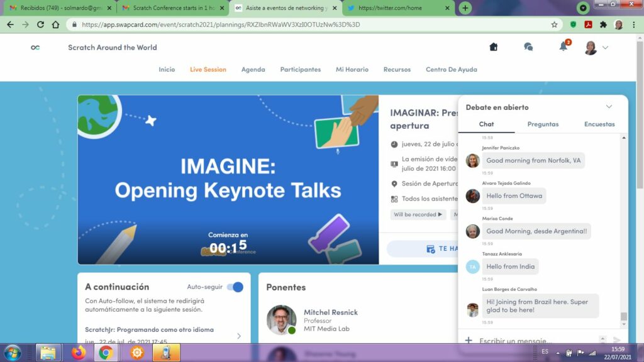Send the chat message arrow
This screenshot has width=644, height=362.
tap(616, 339)
